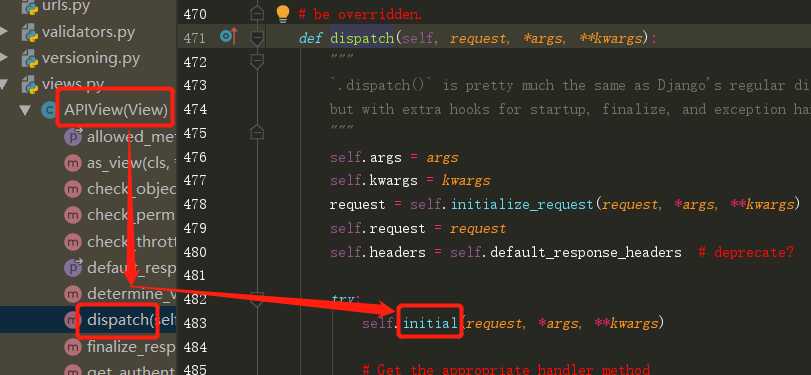The width and height of the screenshot is (811, 375).
Task: Select the allowed_met property in structure tree
Action: (x=131, y=137)
